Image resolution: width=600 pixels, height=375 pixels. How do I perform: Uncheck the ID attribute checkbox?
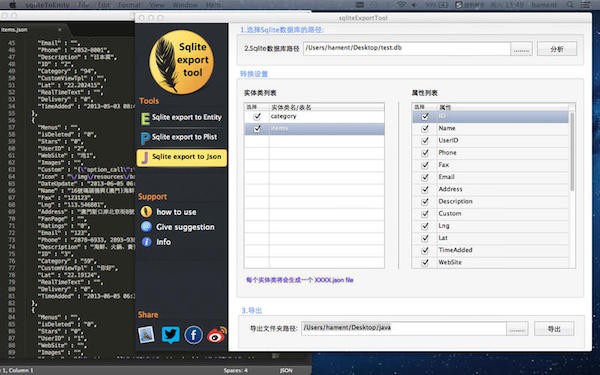425,116
